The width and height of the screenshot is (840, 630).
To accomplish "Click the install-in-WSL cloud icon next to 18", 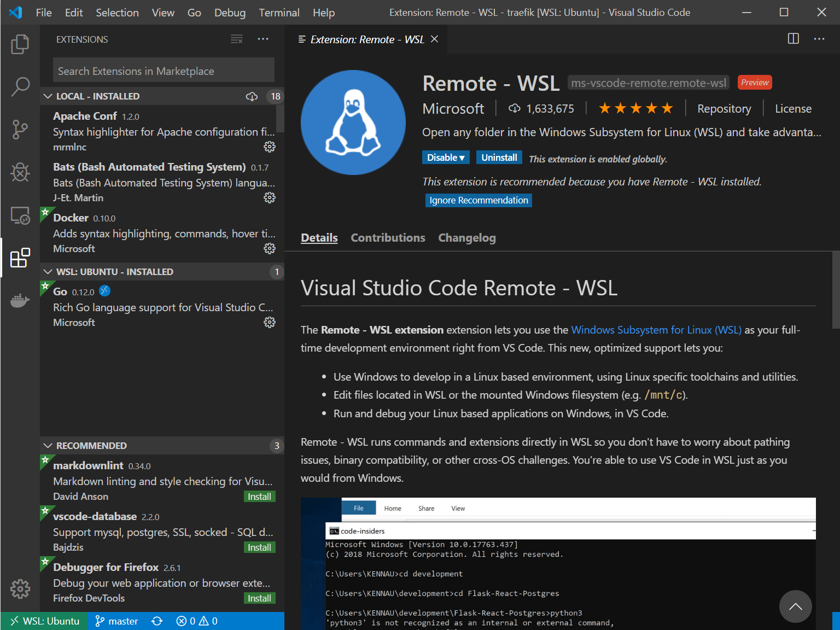I will [252, 96].
